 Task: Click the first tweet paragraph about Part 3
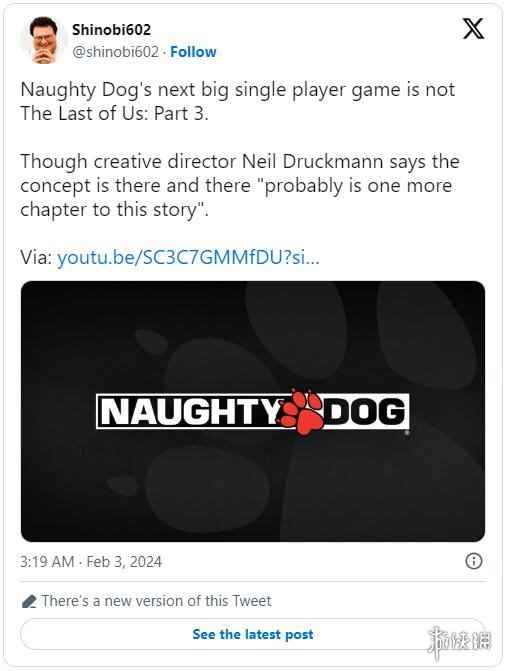pos(238,101)
